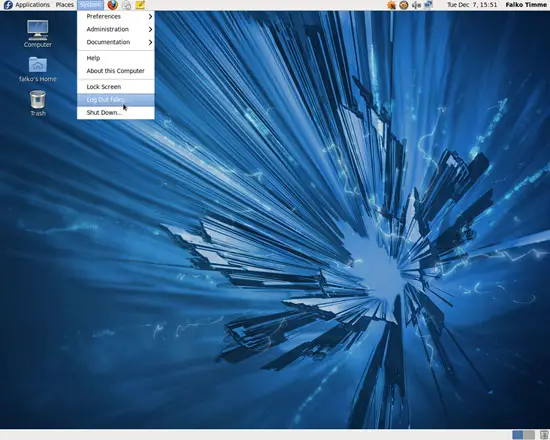This screenshot has width=550, height=440.
Task: Open the volume control tray icon
Action: coord(416,5)
